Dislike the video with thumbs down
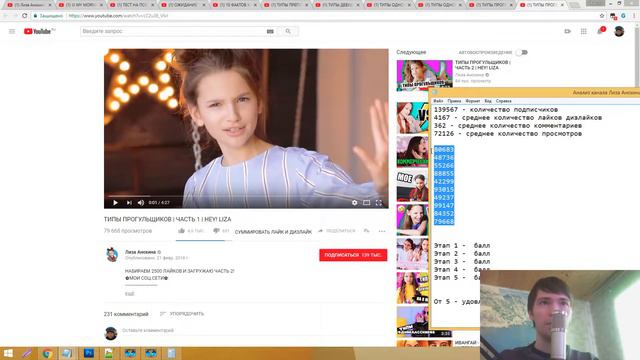This screenshot has width=640, height=360. coord(216,231)
